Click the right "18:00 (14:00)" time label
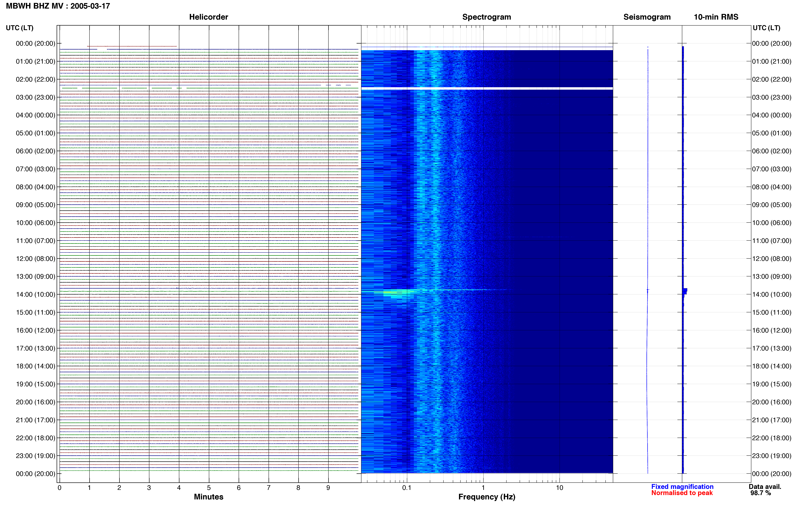Image resolution: width=812 pixels, height=508 pixels. tap(772, 366)
